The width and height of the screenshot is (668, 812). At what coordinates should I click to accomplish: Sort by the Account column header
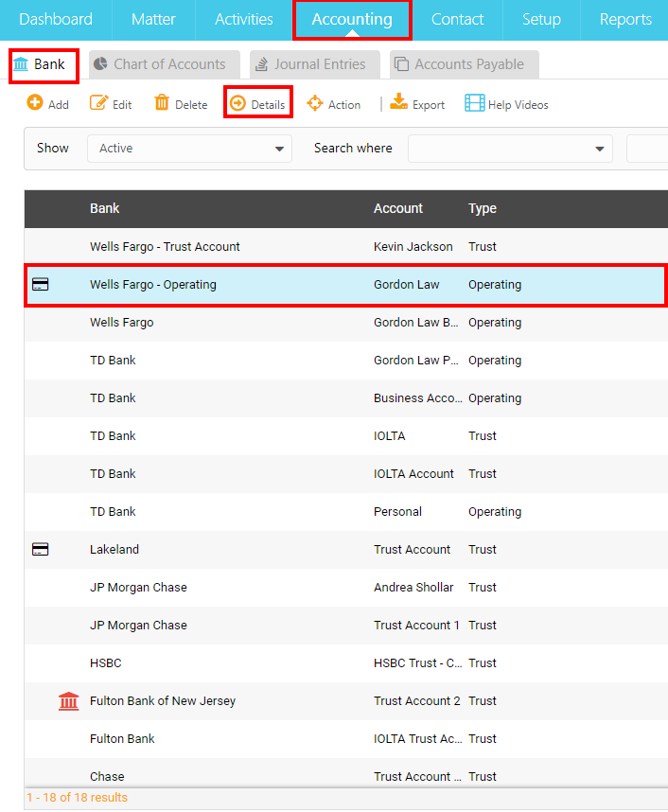coord(398,208)
